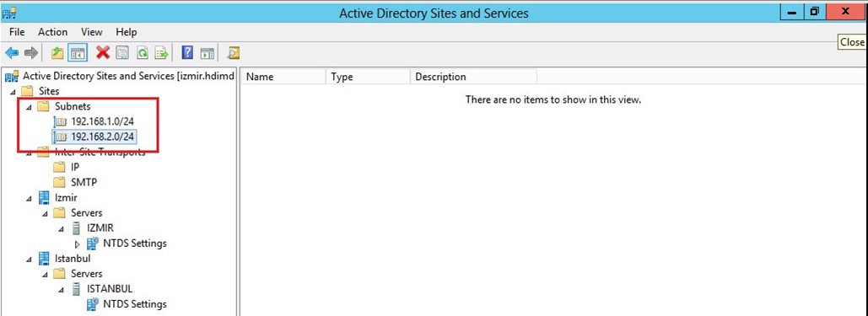
Task: Toggle the Show/Hide Action Pane icon
Action: tap(207, 53)
